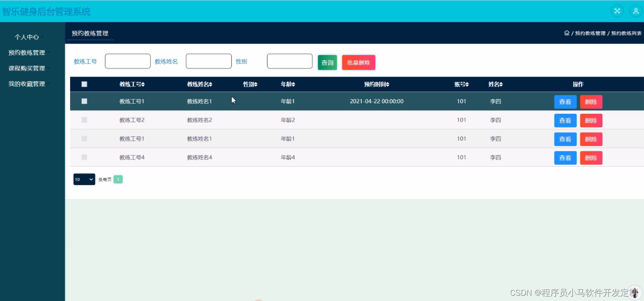Sort the table by 预约时间 column
The width and height of the screenshot is (644, 301).
(x=377, y=84)
